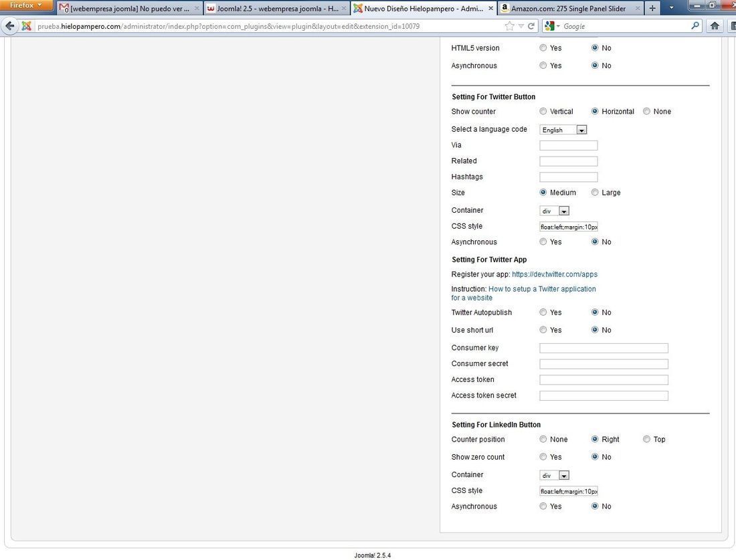736x560 pixels.
Task: Click the Access token secret field
Action: coord(604,395)
